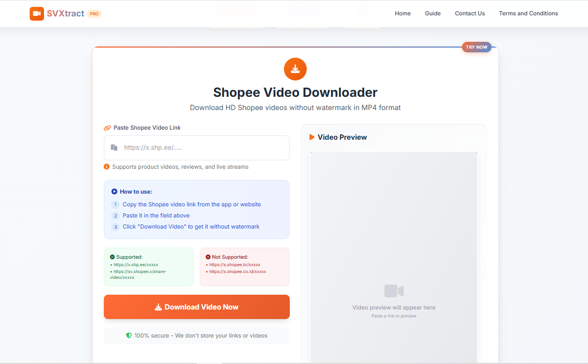Click the Video Preview heading

pyautogui.click(x=342, y=138)
